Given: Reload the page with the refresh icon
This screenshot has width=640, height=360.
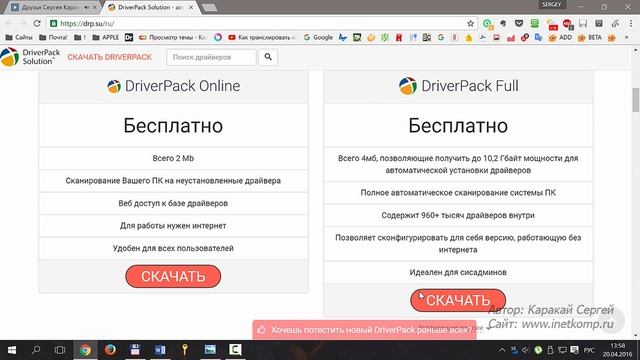Looking at the screenshot, I should pos(37,24).
